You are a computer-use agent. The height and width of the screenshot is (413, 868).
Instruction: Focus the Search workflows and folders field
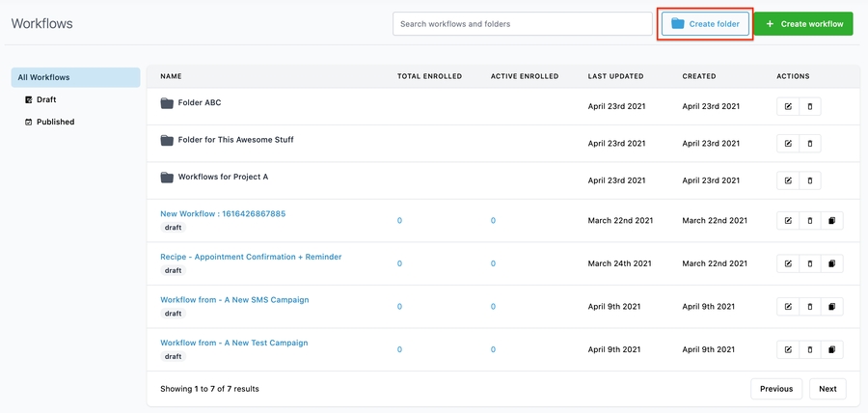point(522,23)
